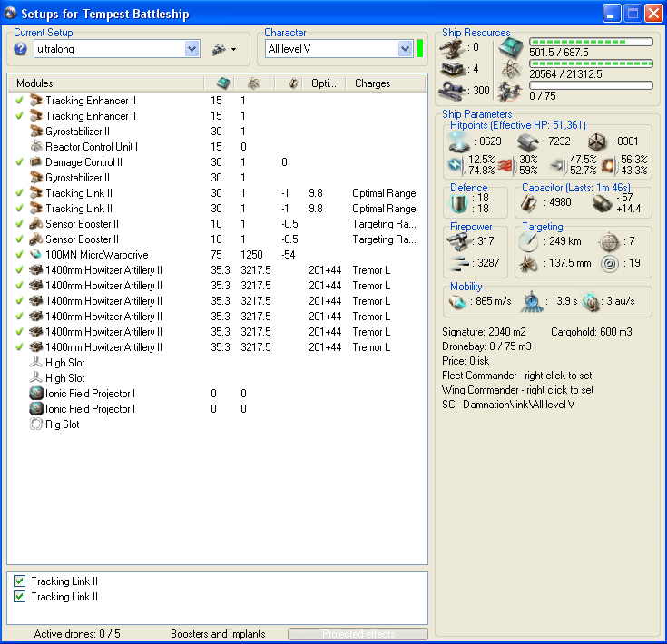
Task: Click the capacitor capacity icon showing 4980
Action: (529, 203)
